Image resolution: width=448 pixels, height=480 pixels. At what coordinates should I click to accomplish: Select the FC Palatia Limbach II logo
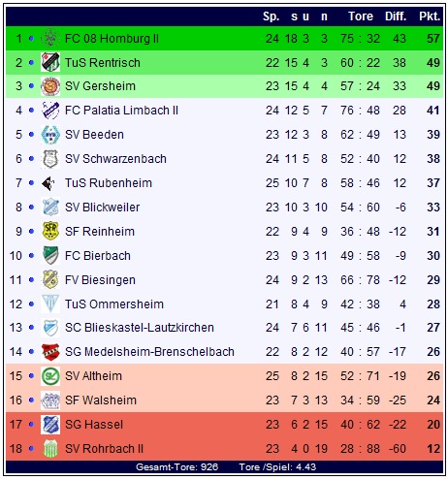(x=50, y=111)
